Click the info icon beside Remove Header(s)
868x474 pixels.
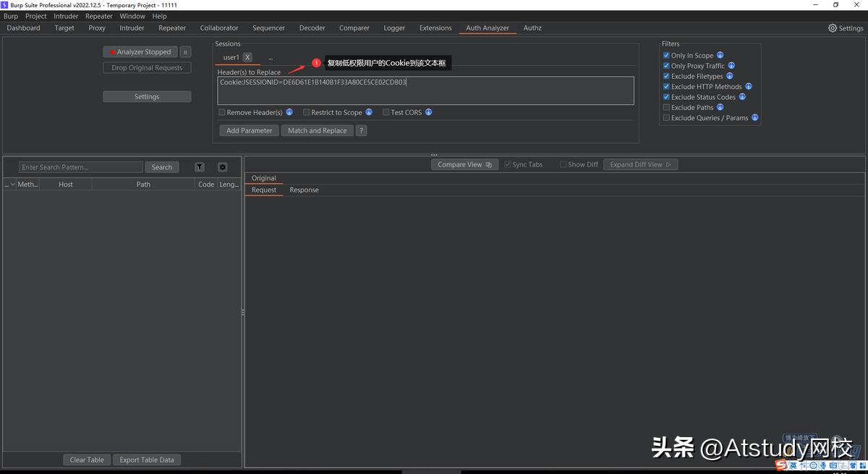pyautogui.click(x=289, y=111)
